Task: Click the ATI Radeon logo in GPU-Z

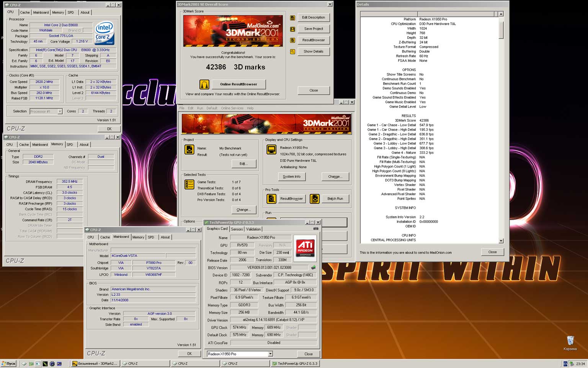Action: click(x=305, y=248)
